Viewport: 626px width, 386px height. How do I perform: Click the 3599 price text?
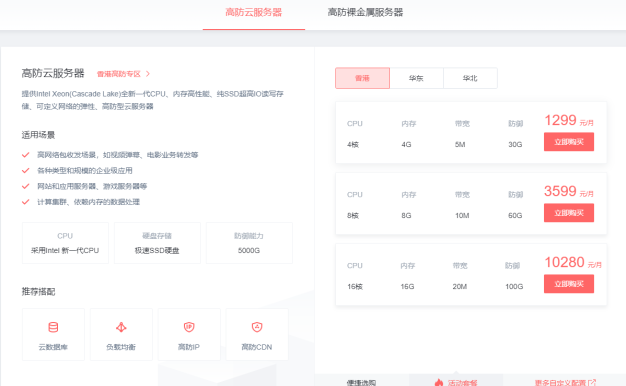pyautogui.click(x=561, y=191)
